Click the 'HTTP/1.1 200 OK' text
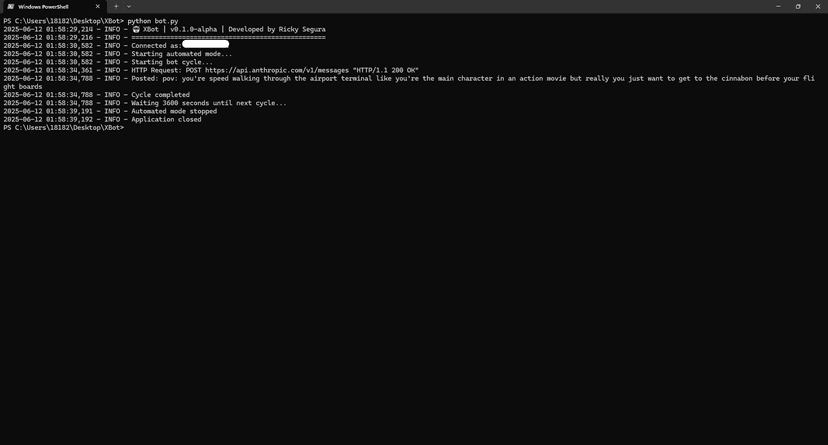 click(x=385, y=70)
